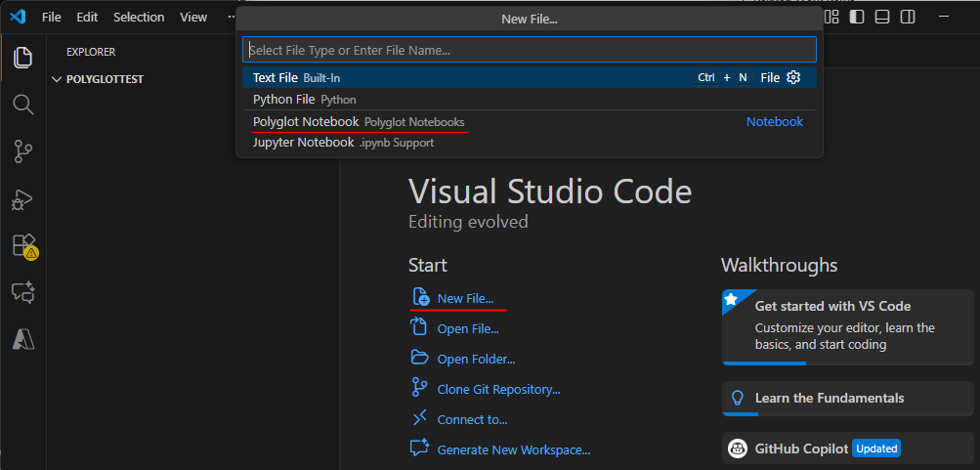Click the gear icon beside Text File
980x470 pixels.
[x=793, y=77]
